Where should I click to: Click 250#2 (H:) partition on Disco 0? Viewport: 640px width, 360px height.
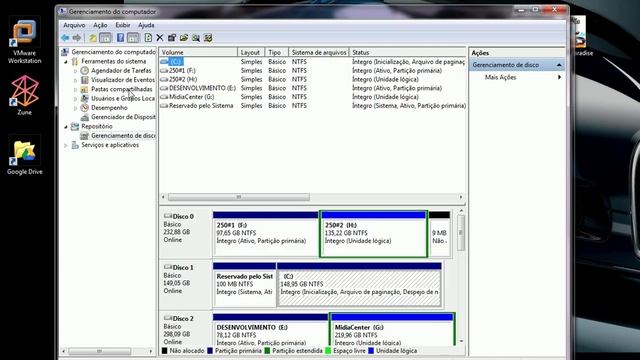pyautogui.click(x=373, y=234)
